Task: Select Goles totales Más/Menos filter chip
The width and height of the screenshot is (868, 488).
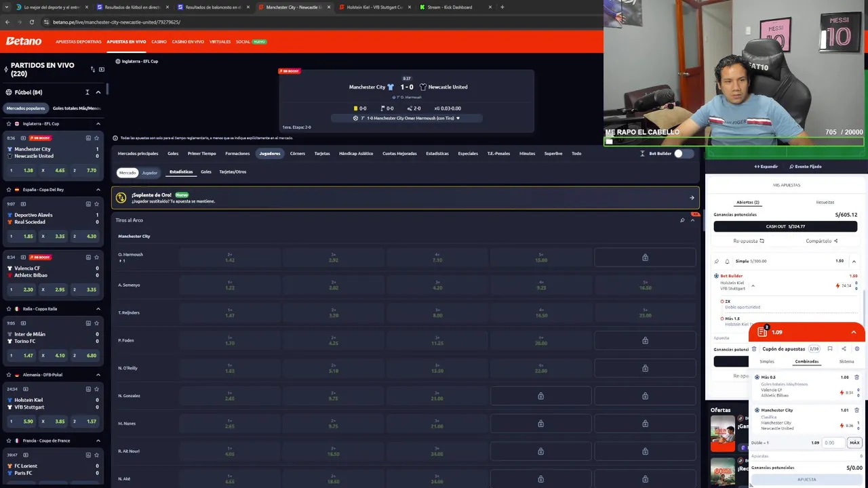Action: coord(76,108)
